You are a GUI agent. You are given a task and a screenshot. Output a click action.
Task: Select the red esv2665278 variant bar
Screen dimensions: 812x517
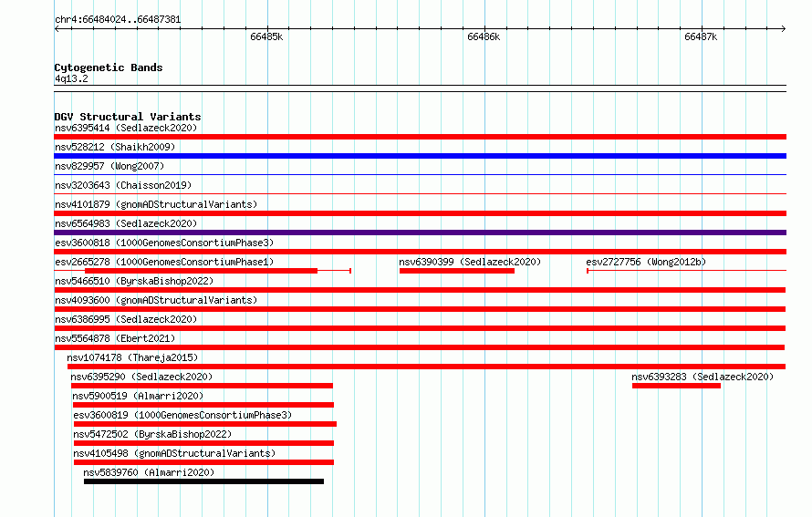[201, 271]
